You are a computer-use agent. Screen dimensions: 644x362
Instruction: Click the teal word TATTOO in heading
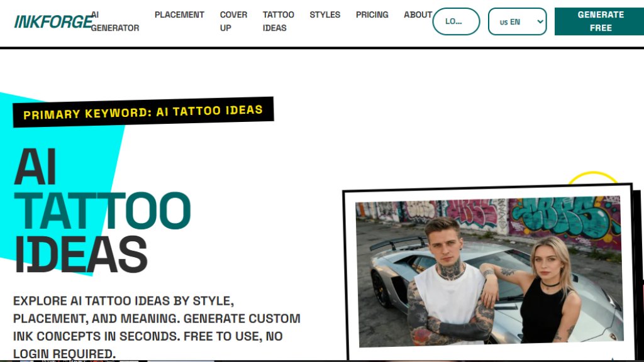(x=102, y=211)
